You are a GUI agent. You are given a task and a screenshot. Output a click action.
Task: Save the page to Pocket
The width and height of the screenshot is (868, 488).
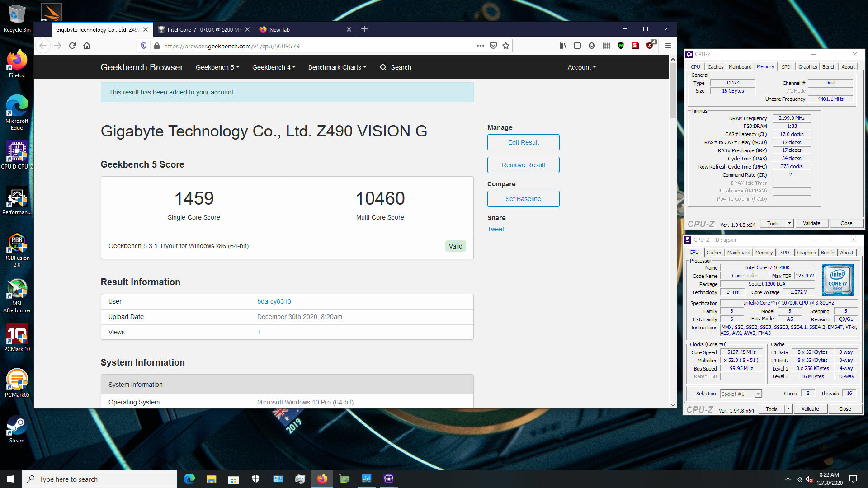click(493, 46)
